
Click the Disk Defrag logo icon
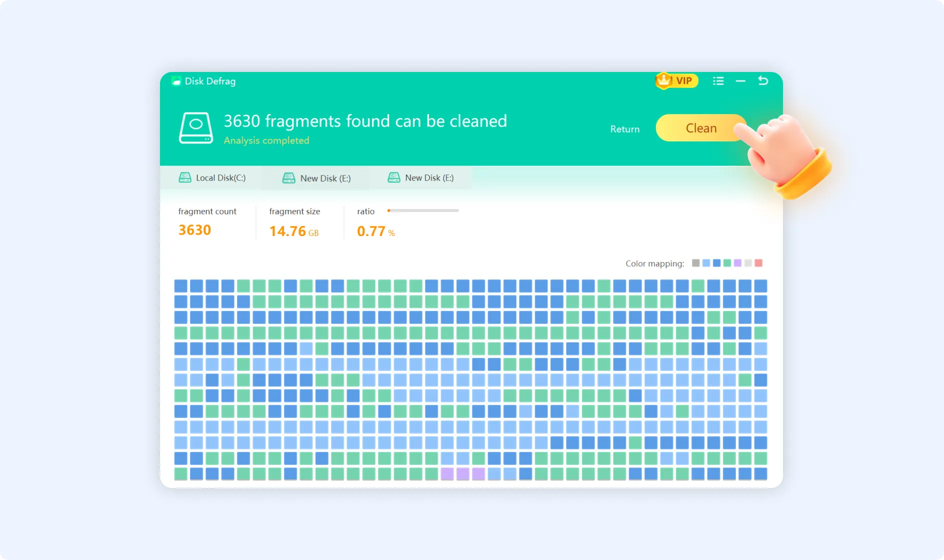(176, 80)
